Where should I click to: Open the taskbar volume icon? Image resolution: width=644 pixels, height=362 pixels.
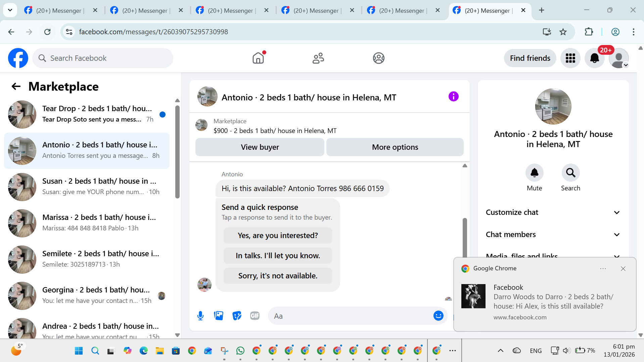pyautogui.click(x=566, y=351)
